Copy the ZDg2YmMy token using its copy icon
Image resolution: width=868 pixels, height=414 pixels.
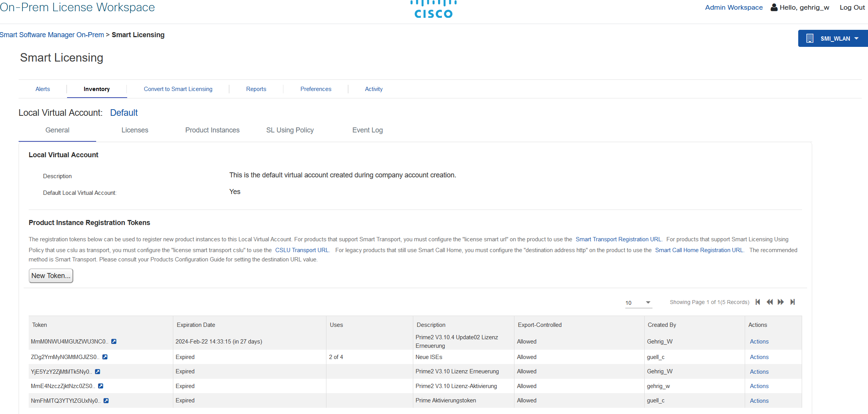[105, 357]
